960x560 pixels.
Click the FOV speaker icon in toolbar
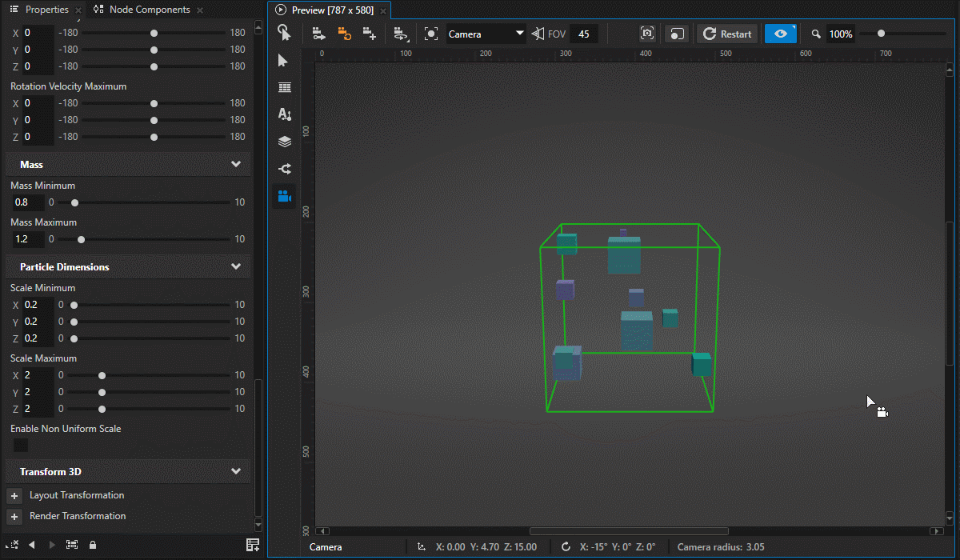point(538,34)
